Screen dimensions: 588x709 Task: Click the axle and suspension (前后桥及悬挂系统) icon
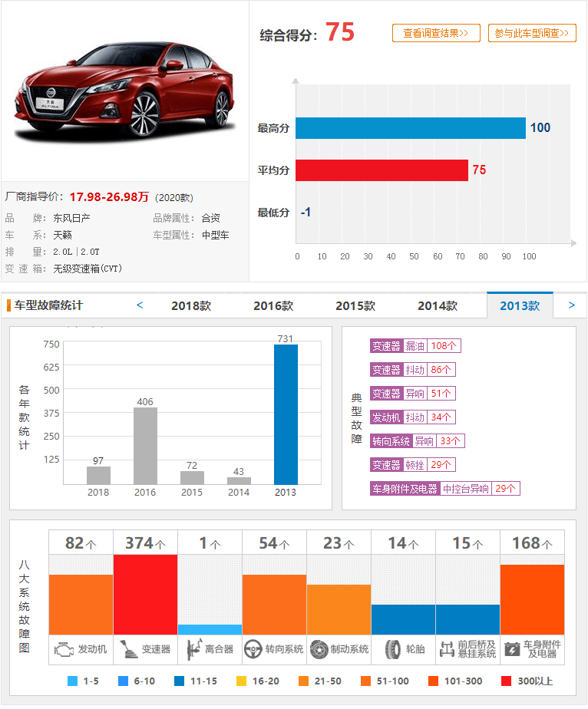(447, 649)
